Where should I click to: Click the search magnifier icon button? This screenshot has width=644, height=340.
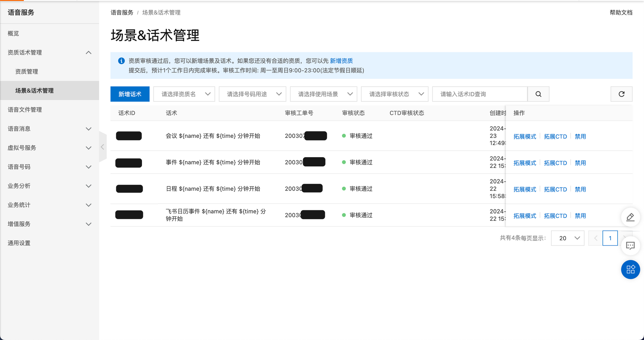click(538, 94)
